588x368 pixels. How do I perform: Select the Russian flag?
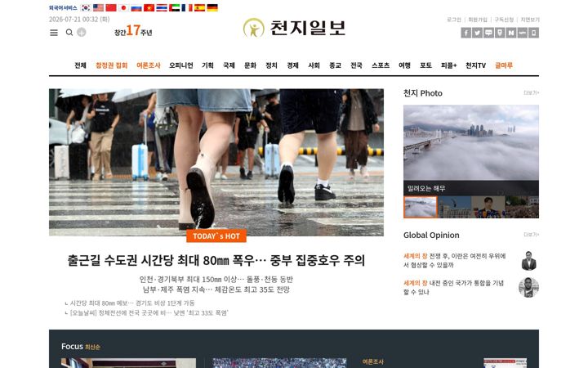pyautogui.click(x=136, y=7)
